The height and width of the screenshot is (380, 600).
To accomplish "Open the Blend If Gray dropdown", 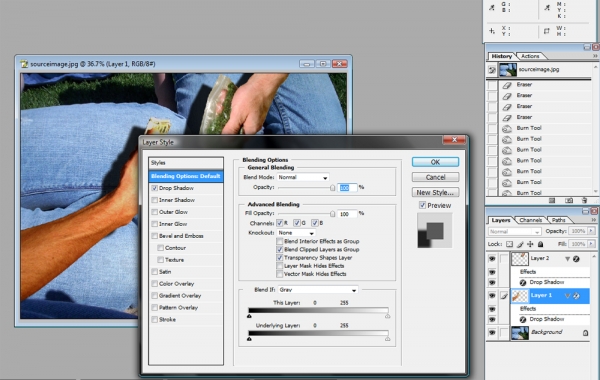I will tap(318, 290).
